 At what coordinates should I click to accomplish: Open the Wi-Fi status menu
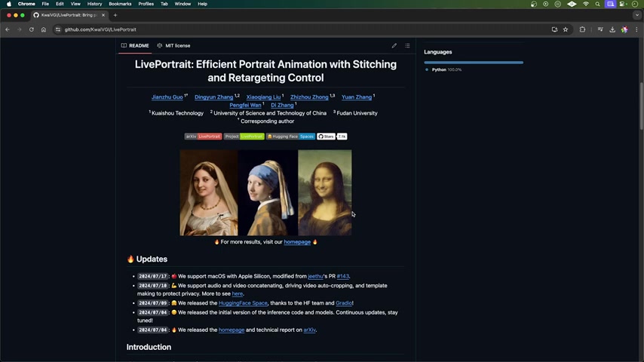[586, 4]
